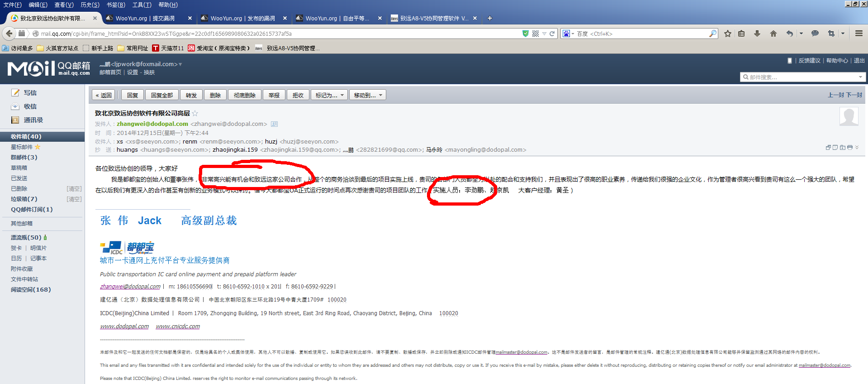Screen dimensions: 868x384
Task: Click the 回复 button
Action: click(x=133, y=95)
